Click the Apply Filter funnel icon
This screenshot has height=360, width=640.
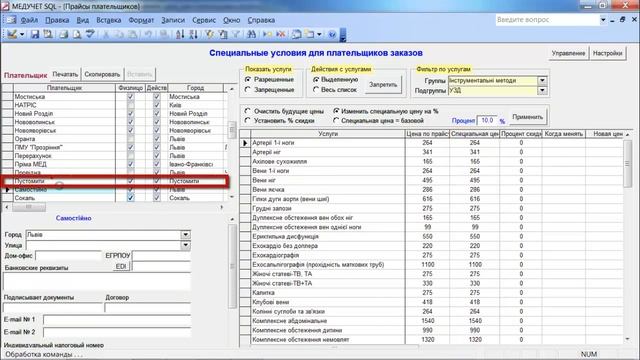pos(236,34)
